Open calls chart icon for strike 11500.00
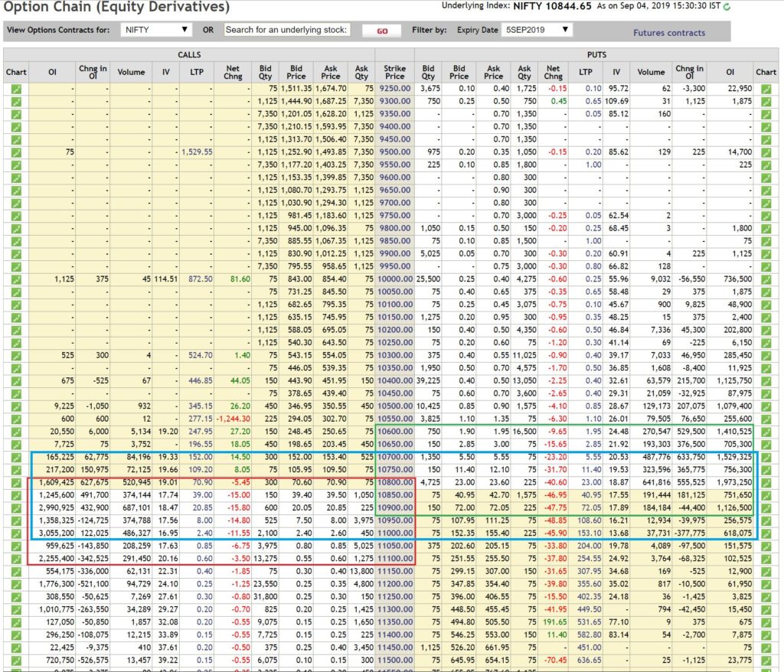 [16, 661]
